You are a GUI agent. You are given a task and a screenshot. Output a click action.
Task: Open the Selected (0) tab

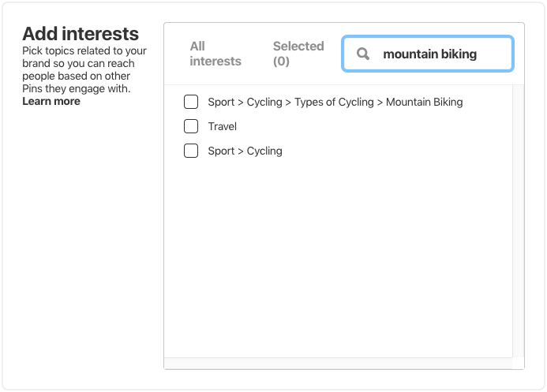[x=298, y=54]
